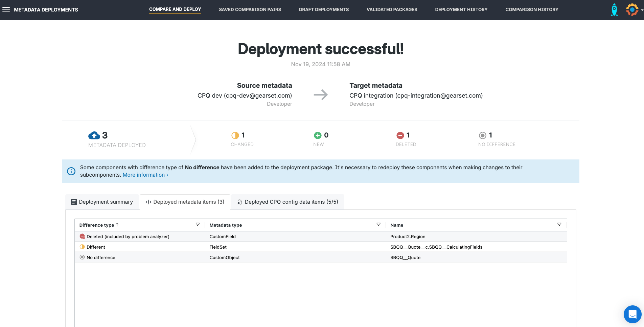Image resolution: width=644 pixels, height=327 pixels.
Task: Switch to the Deployment summary tab
Action: [102, 202]
